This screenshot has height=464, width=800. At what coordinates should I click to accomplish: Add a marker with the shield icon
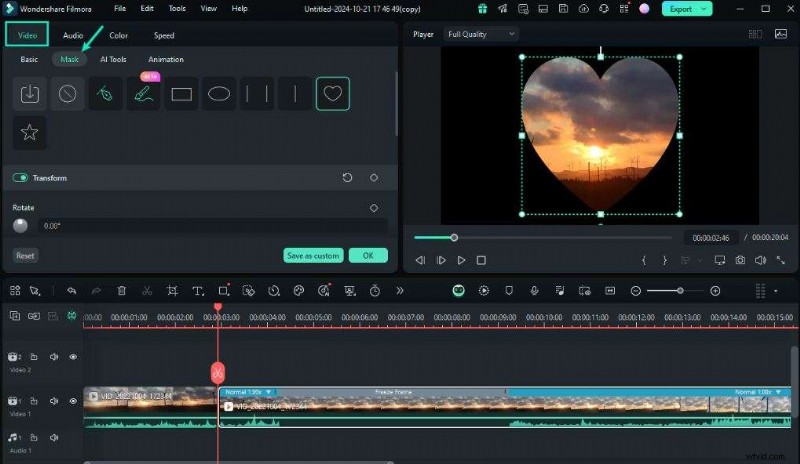click(x=509, y=290)
